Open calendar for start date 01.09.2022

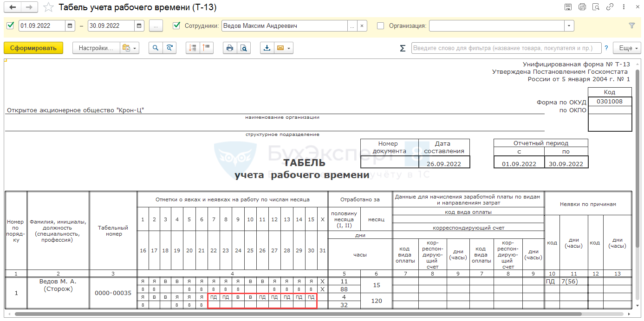[x=70, y=26]
